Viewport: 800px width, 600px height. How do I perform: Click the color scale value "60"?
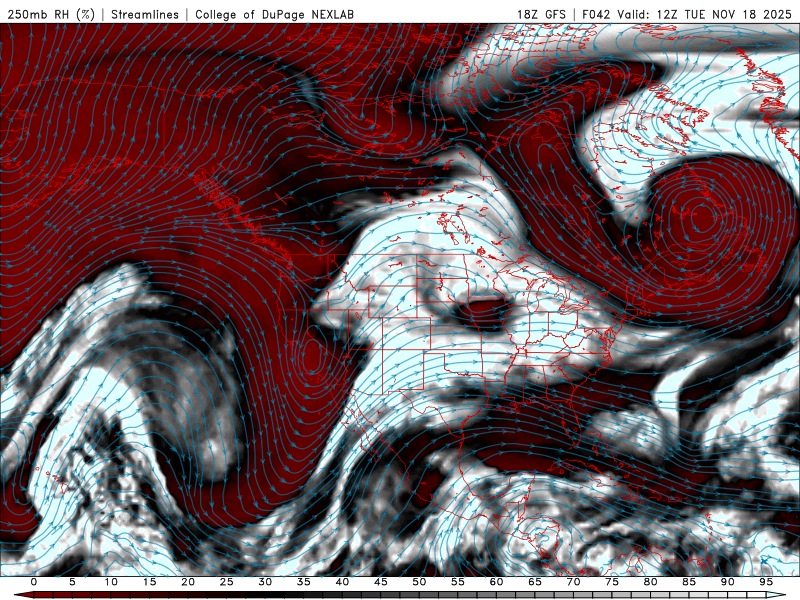(x=496, y=582)
